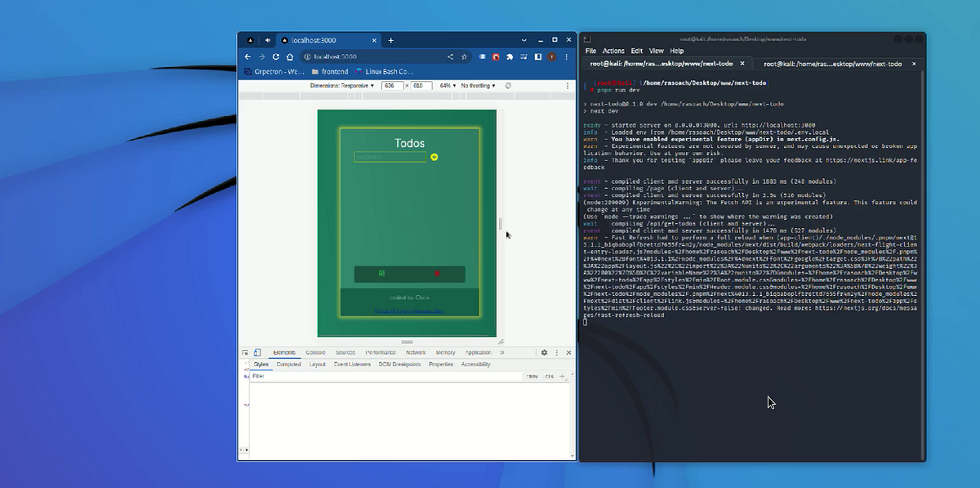
Task: Open the inspect element picker in DevTools
Action: coord(245,352)
